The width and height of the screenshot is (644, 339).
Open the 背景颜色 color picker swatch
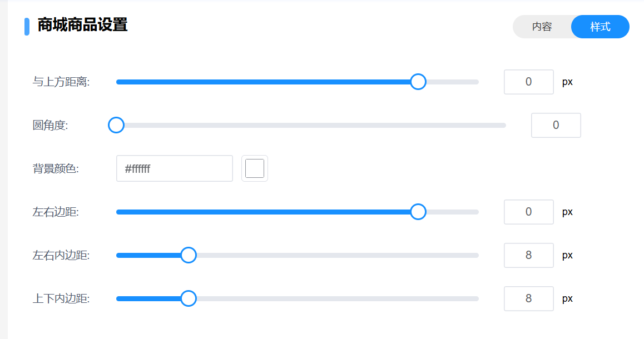click(255, 168)
